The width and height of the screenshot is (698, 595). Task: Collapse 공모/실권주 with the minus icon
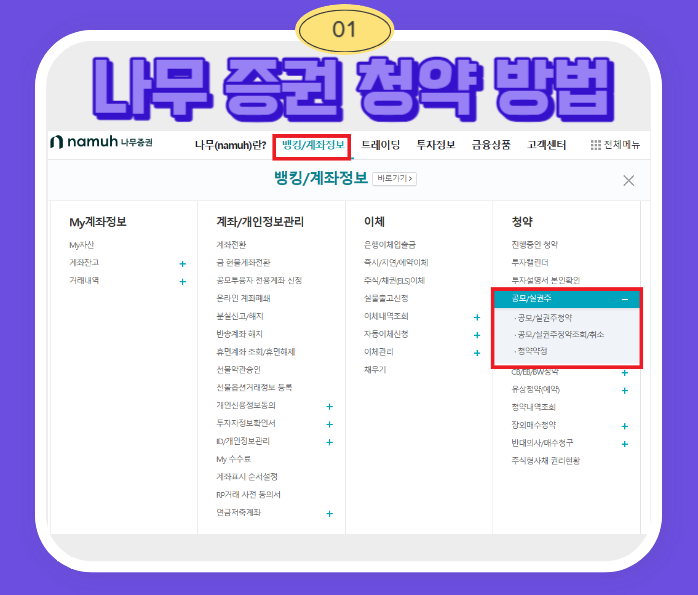pos(625,300)
